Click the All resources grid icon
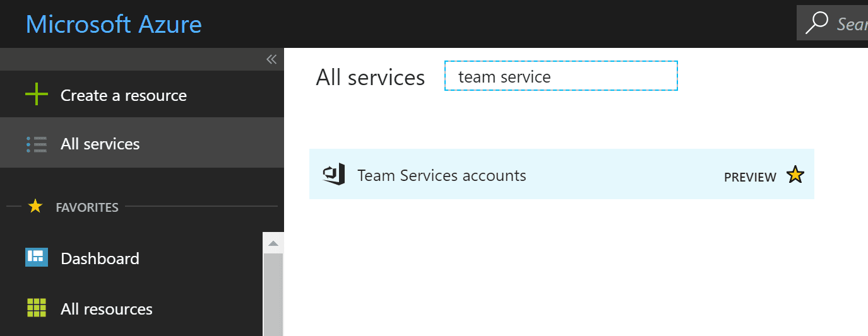Screen dimensions: 868x336 coord(37,308)
